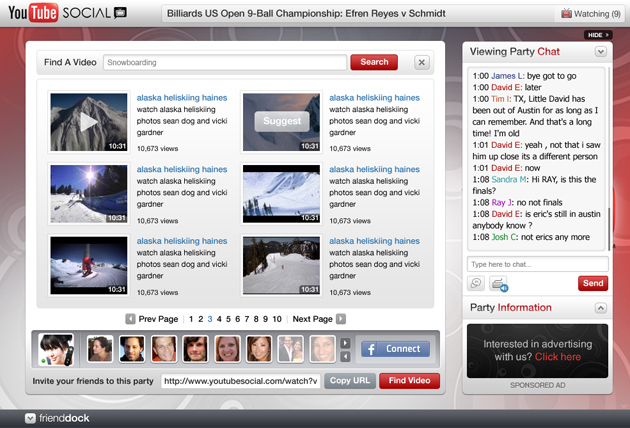Toggle the chat sound notification icon
This screenshot has width=630, height=428.
(499, 284)
